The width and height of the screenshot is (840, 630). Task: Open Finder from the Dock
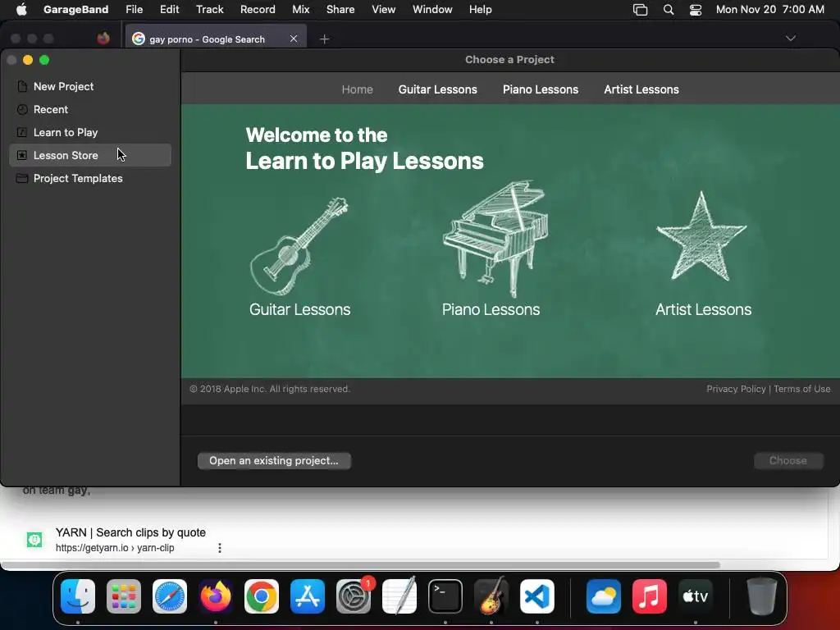(x=78, y=596)
